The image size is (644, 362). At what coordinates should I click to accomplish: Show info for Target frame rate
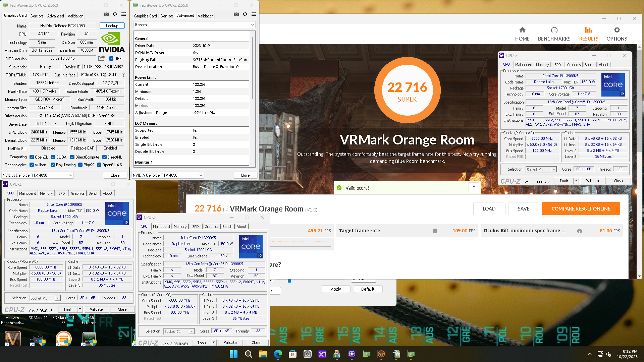point(435,231)
